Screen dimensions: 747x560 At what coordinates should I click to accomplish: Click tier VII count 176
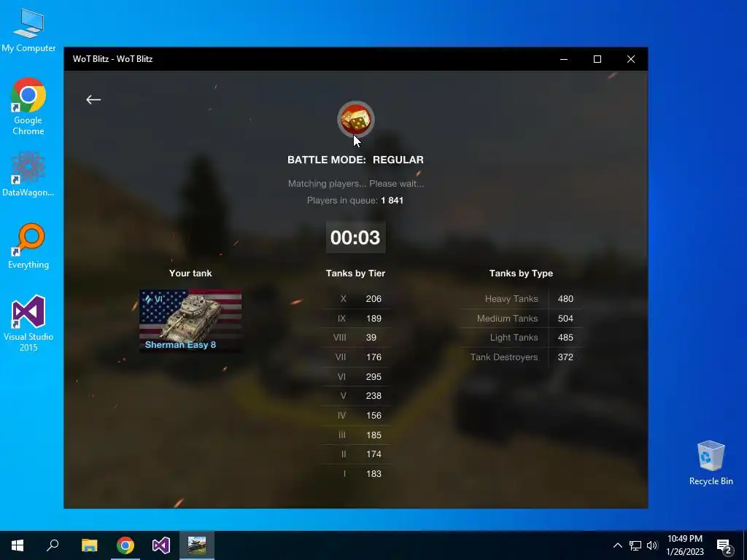tap(373, 357)
